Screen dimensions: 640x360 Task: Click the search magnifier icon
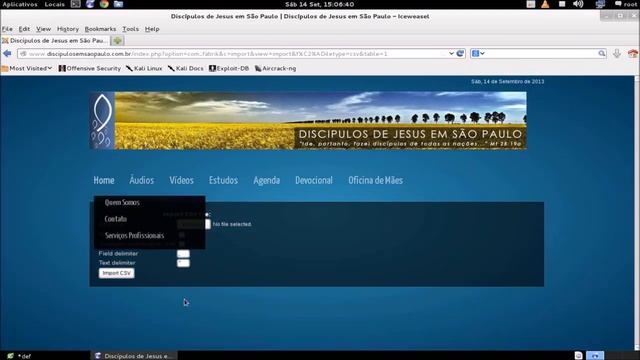pyautogui.click(x=602, y=53)
